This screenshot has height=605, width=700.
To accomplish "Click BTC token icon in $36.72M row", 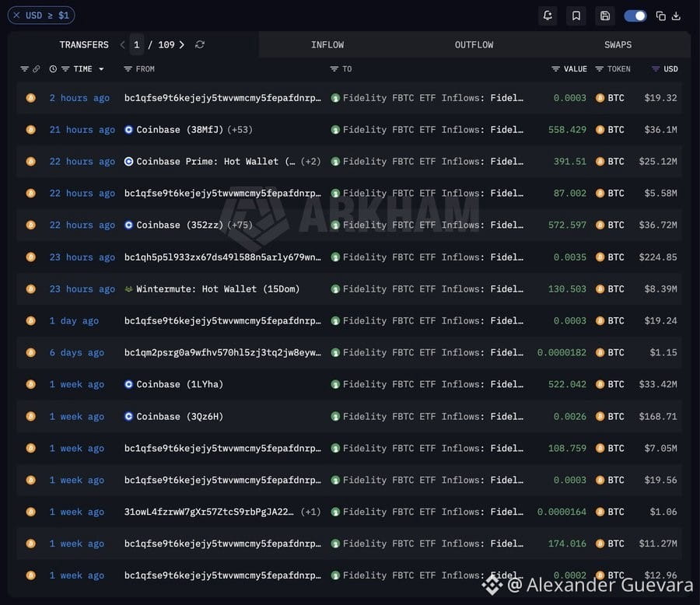I will pyautogui.click(x=600, y=225).
